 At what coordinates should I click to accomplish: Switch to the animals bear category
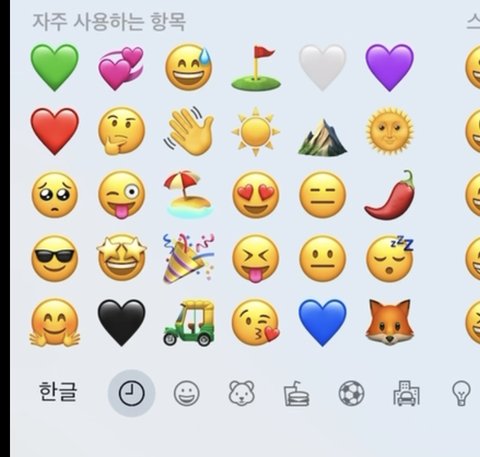(x=242, y=393)
